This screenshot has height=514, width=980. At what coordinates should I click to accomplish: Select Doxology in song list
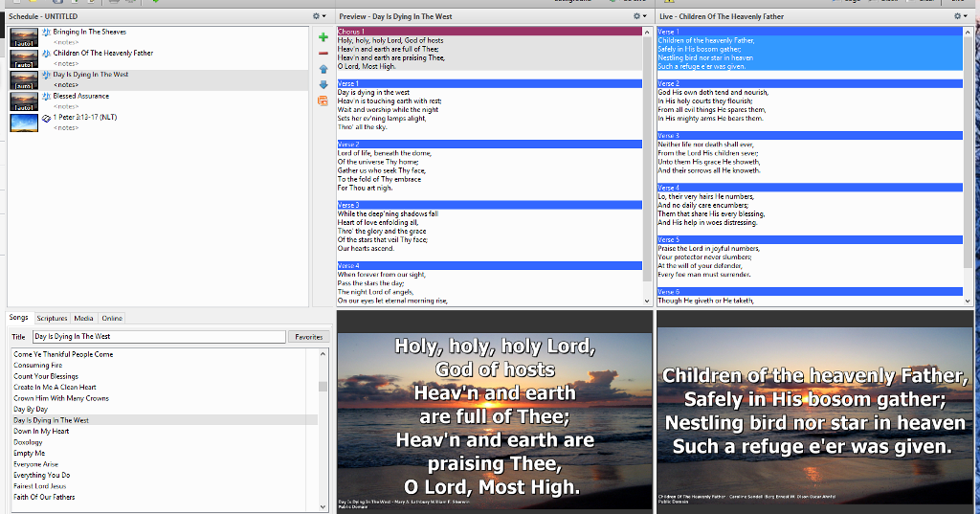point(28,442)
